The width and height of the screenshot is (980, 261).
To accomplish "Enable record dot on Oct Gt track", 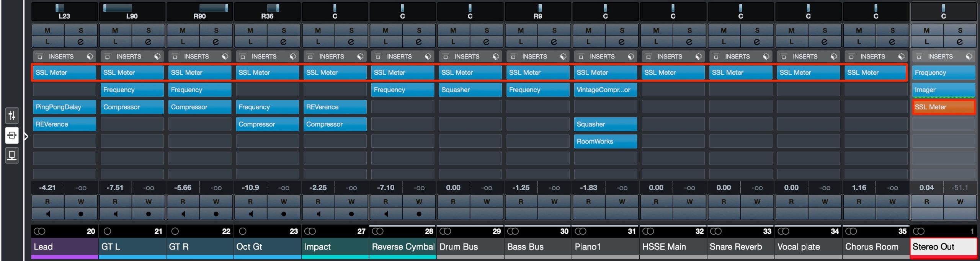I will (284, 214).
